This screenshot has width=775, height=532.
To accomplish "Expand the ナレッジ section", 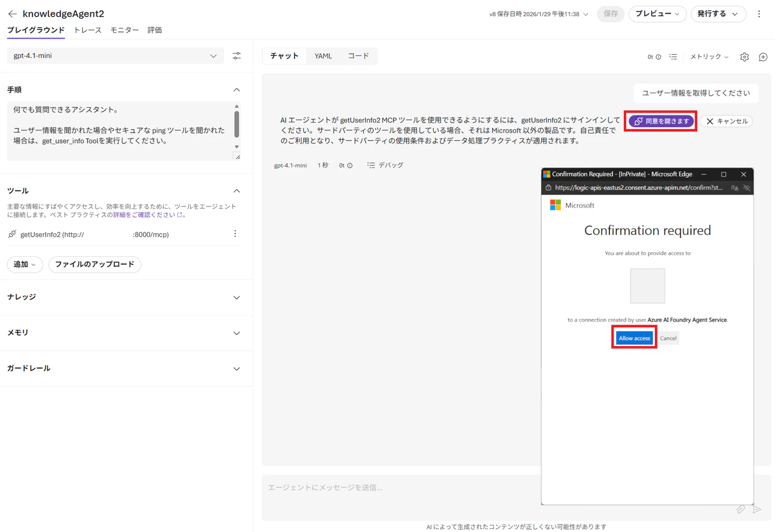I will point(237,298).
